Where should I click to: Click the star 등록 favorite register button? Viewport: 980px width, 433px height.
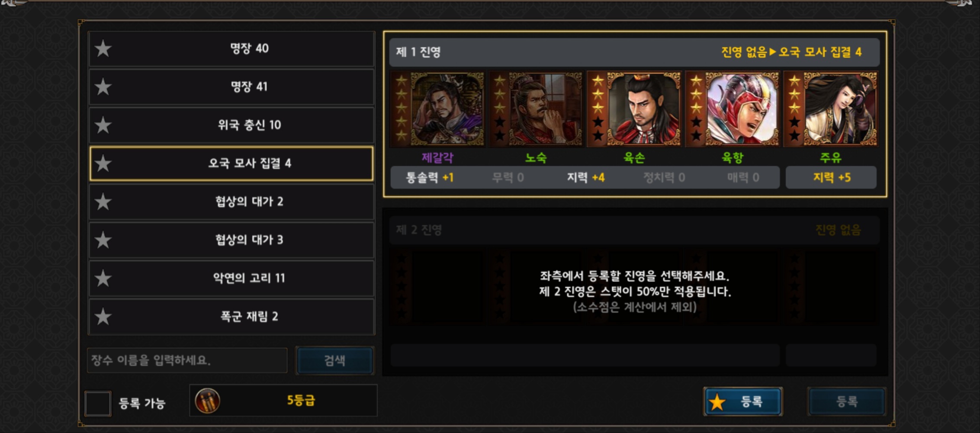[x=743, y=401]
